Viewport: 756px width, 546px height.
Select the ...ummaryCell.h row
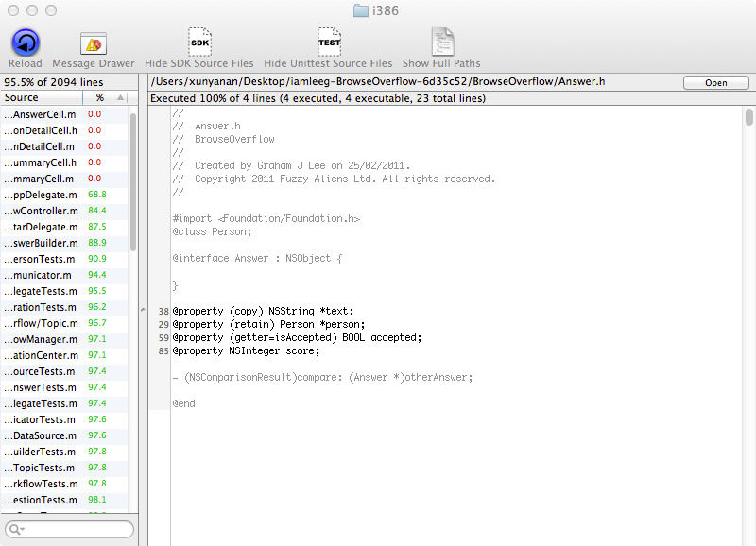pyautogui.click(x=63, y=162)
